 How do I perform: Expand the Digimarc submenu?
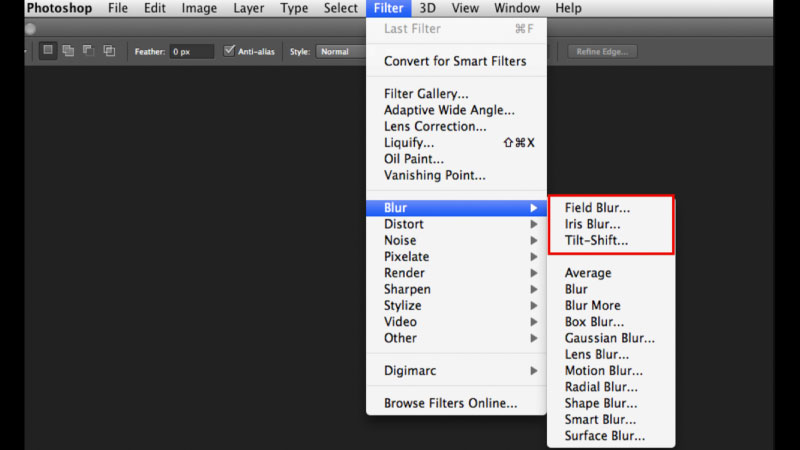pyautogui.click(x=456, y=371)
